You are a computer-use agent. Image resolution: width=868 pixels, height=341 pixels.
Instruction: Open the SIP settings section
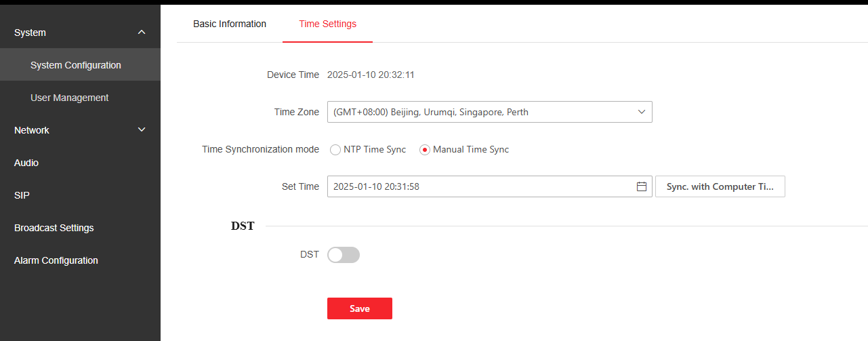click(22, 195)
